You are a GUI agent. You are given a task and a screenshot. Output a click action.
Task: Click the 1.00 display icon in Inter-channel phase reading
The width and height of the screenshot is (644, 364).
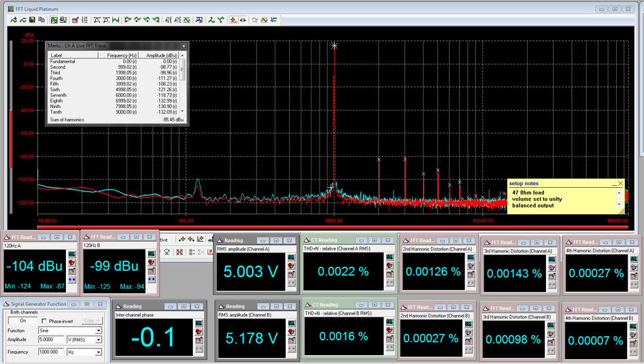pos(199,323)
